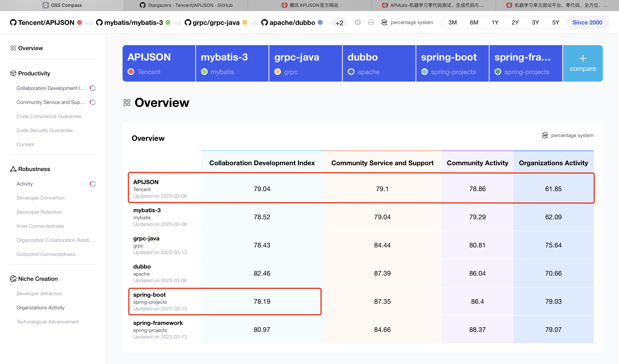Screen dimensions: 619x364
Task: Click the Overview grid icon near heading
Action: pos(127,102)
